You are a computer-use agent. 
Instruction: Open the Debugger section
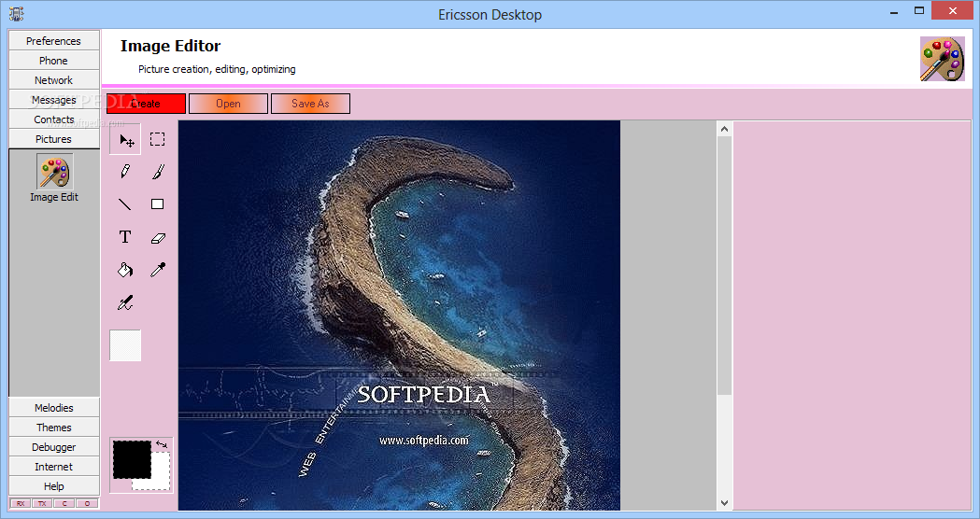[54, 447]
